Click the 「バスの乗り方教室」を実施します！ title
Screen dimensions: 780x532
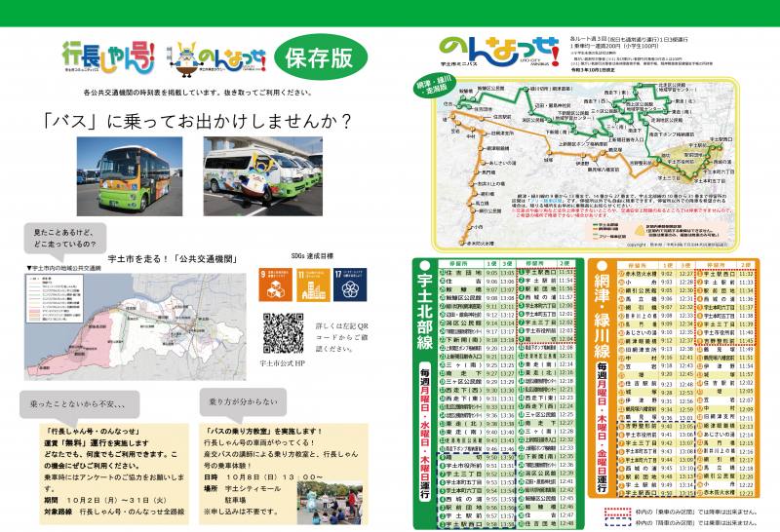[263, 431]
